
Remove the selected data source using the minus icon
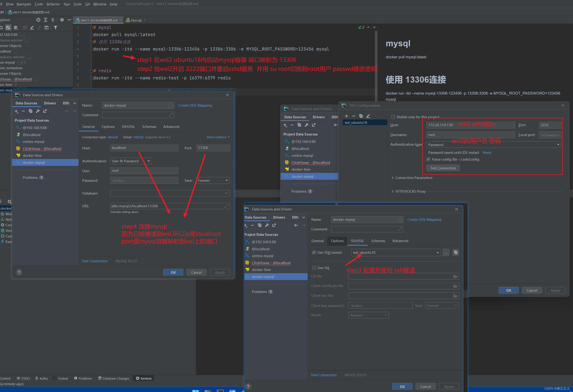tap(23, 111)
